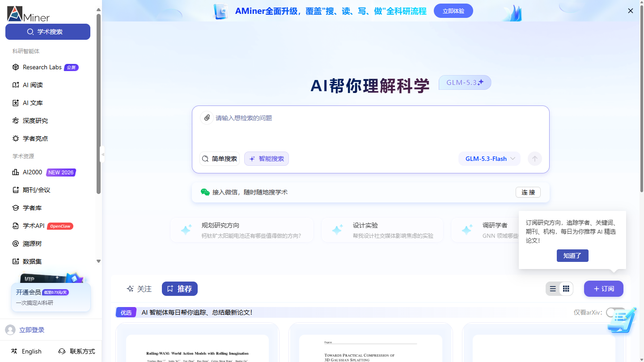This screenshot has width=644, height=362.
Task: Click the 连接 WeChat button
Action: click(x=528, y=192)
